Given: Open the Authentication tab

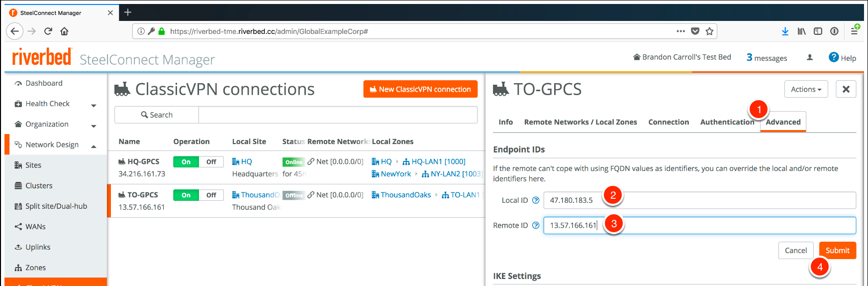Looking at the screenshot, I should (x=727, y=122).
